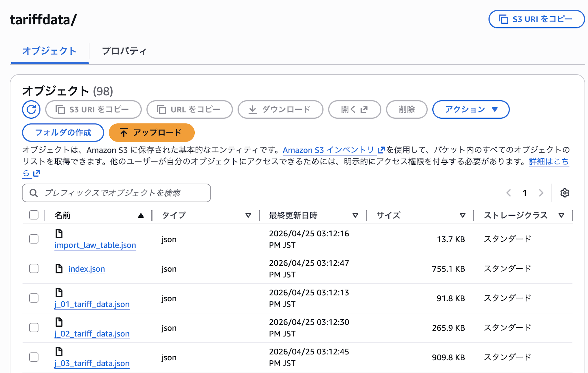588x373 pixels.
Task: Click ascending sort arrow on 名前 column
Action: pyautogui.click(x=141, y=216)
